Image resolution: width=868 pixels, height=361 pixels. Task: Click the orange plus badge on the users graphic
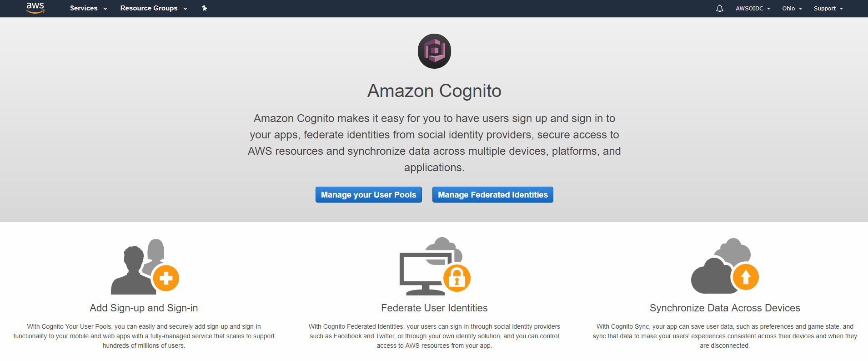tap(166, 278)
